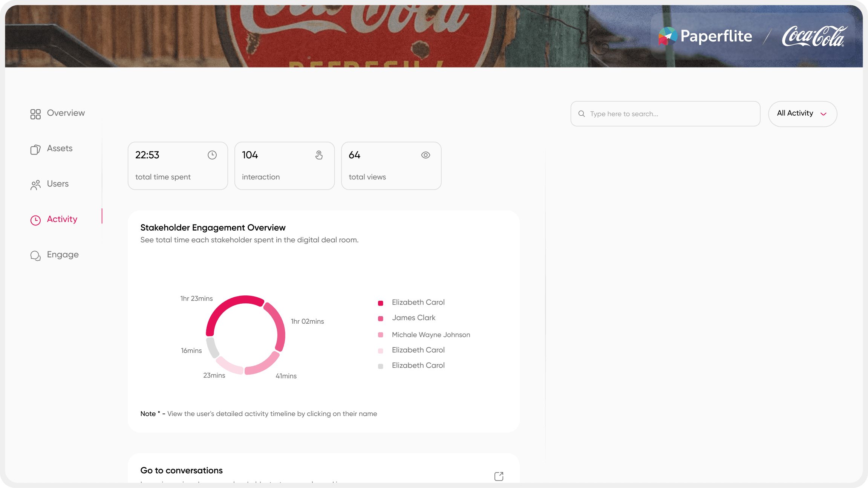Click the dark red swatch atop the legend
Screen dimensions: 868x488
pos(381,303)
